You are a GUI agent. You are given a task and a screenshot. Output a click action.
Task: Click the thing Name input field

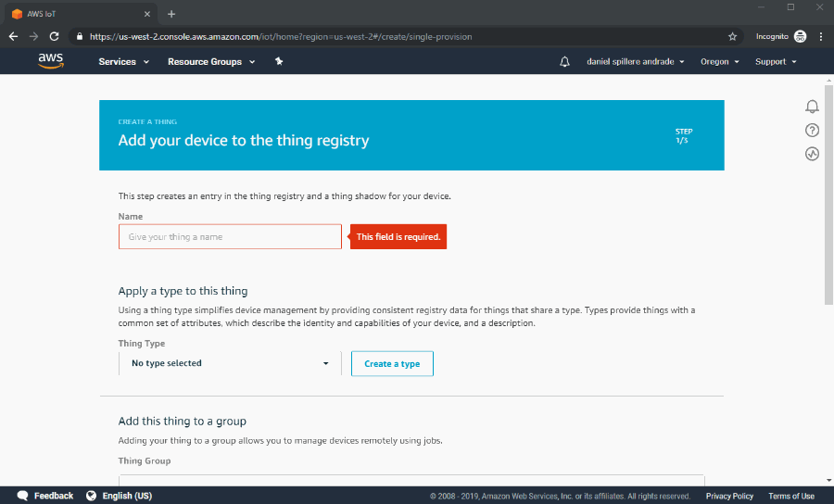pos(230,237)
